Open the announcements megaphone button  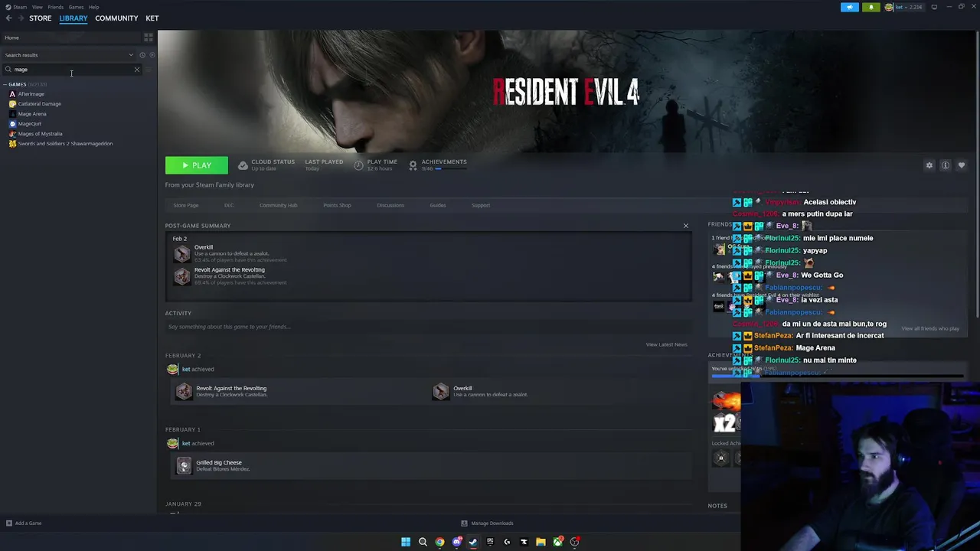(x=849, y=8)
